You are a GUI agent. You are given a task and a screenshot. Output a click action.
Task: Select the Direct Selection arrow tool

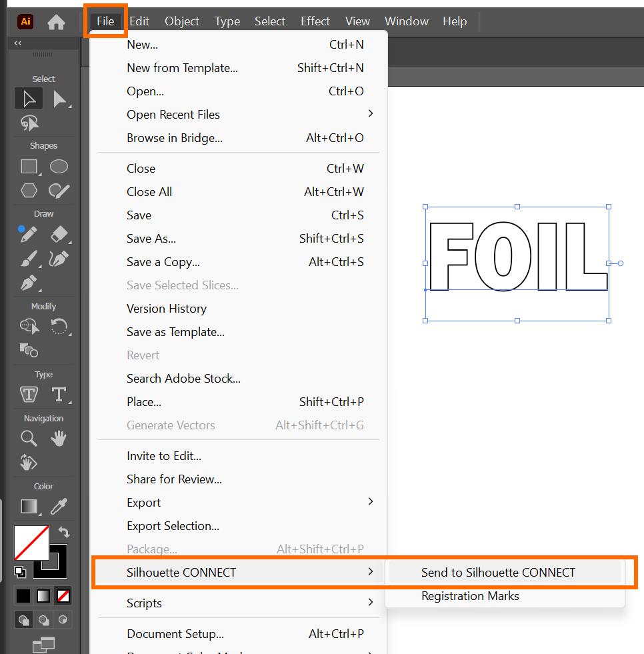coord(60,99)
